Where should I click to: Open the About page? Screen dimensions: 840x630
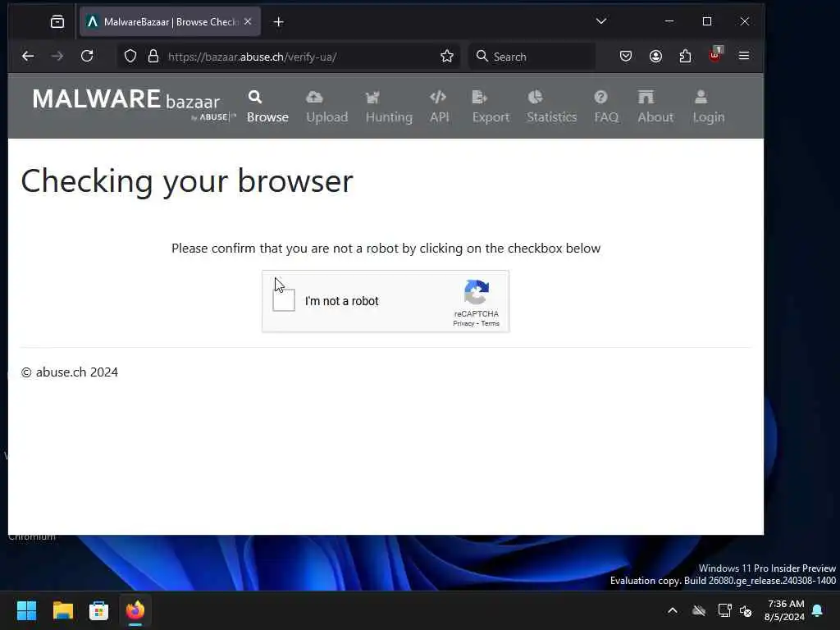pos(655,107)
